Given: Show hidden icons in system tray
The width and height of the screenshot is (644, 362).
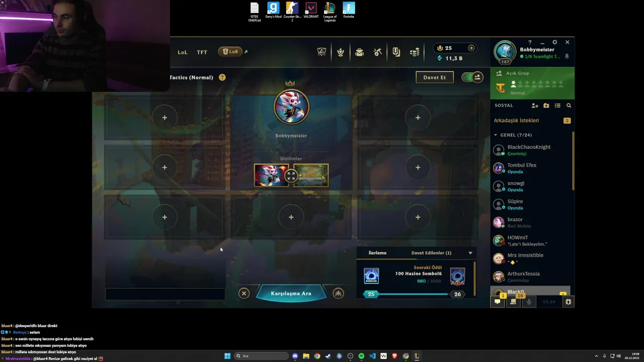Looking at the screenshot, I should 596,356.
